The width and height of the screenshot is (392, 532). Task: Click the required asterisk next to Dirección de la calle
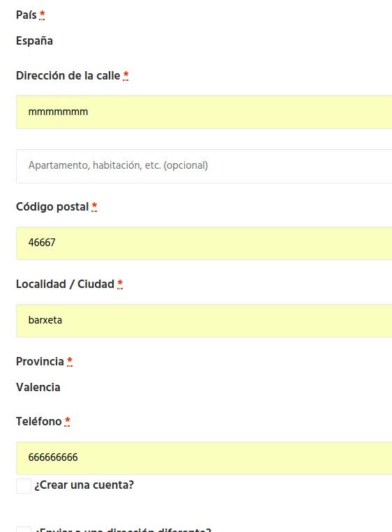coord(126,75)
